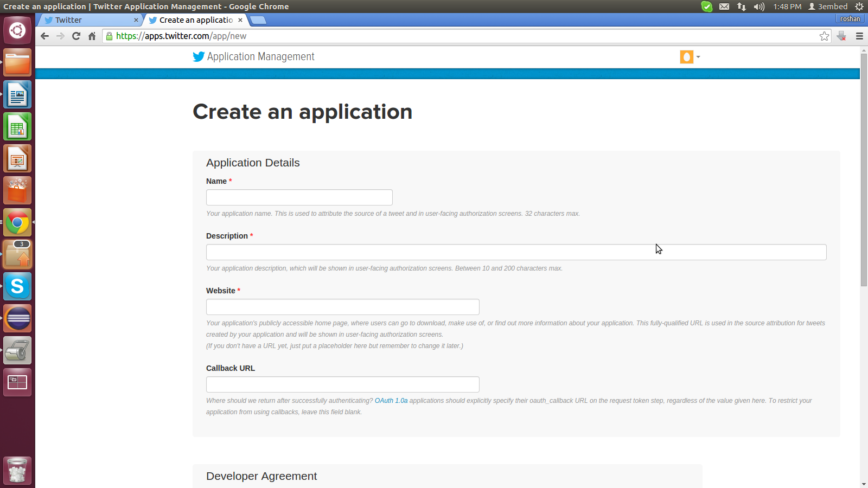The image size is (868, 488).
Task: Open the Trash from the launcher
Action: pyautogui.click(x=17, y=471)
